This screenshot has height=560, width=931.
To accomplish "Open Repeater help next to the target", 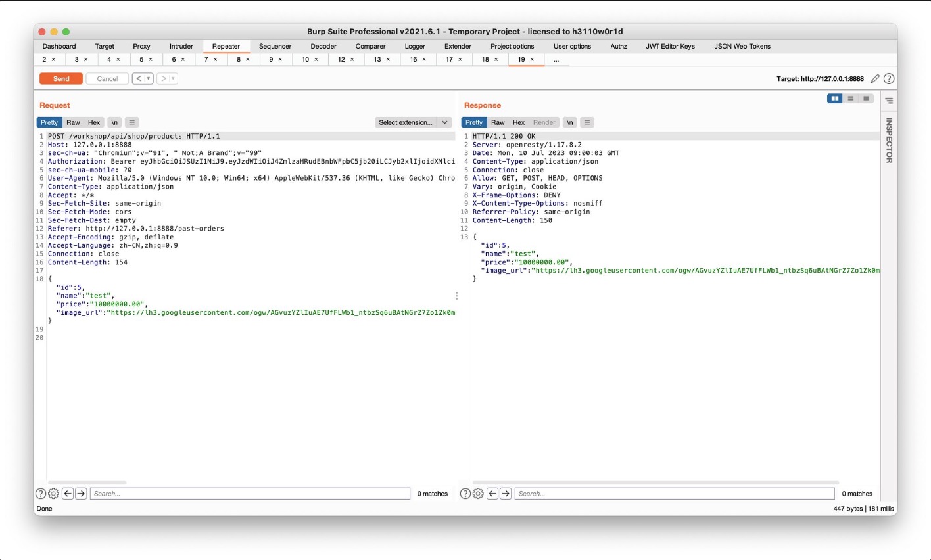I will coord(889,79).
